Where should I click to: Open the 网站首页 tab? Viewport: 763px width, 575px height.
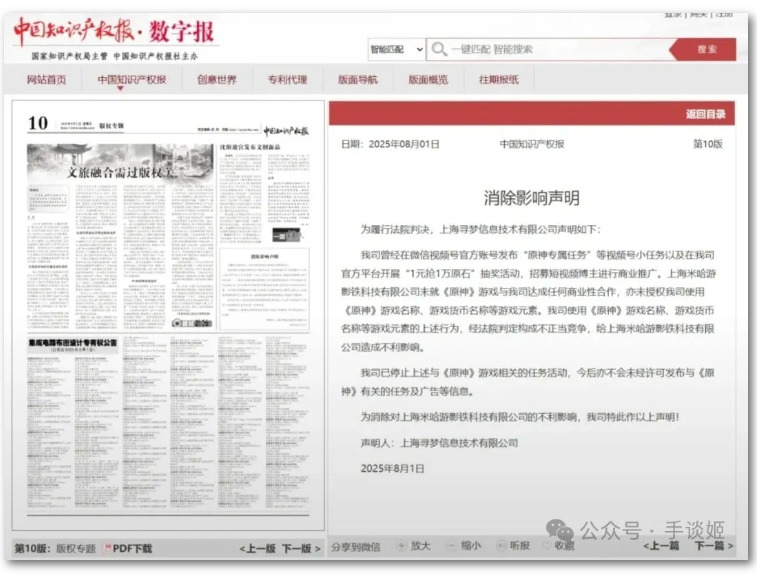click(47, 79)
